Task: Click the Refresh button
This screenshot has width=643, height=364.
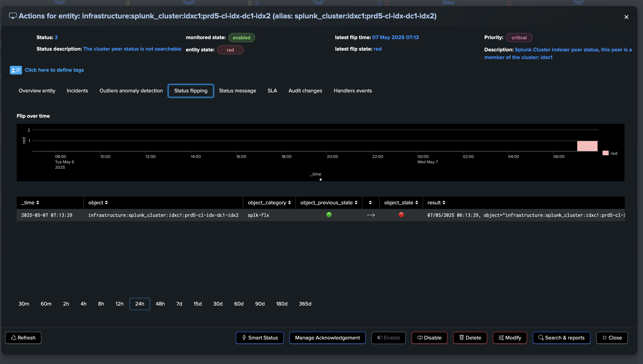Action: pos(23,338)
